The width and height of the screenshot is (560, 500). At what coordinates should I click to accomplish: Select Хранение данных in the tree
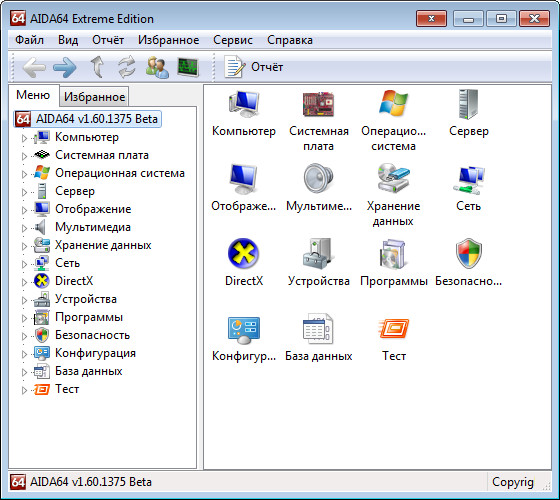(x=103, y=245)
